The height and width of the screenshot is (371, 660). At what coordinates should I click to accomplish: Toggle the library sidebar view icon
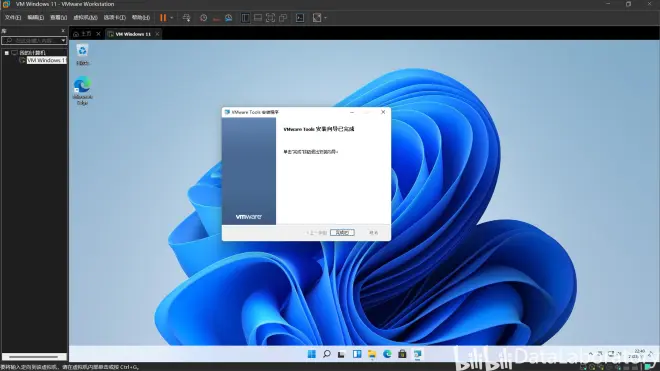coord(245,18)
